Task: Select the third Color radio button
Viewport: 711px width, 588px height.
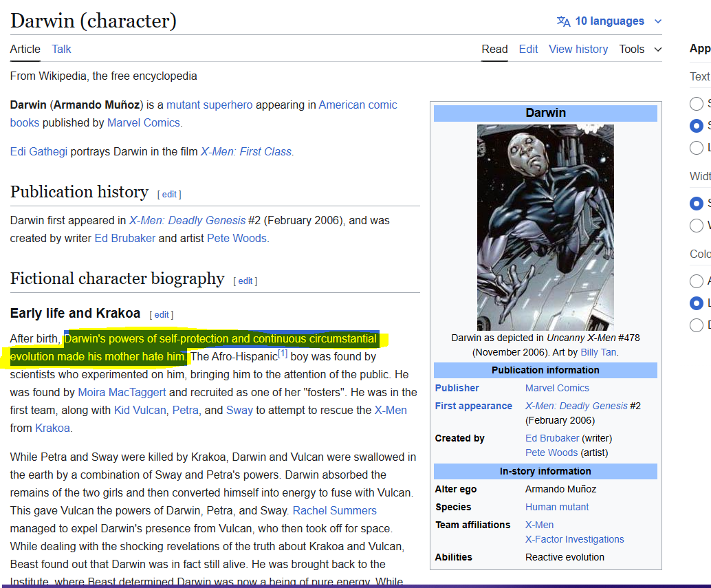Action: (x=696, y=325)
